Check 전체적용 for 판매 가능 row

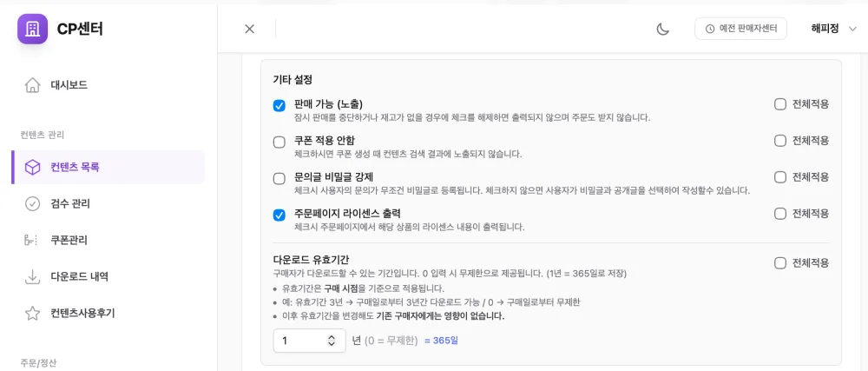pos(780,104)
